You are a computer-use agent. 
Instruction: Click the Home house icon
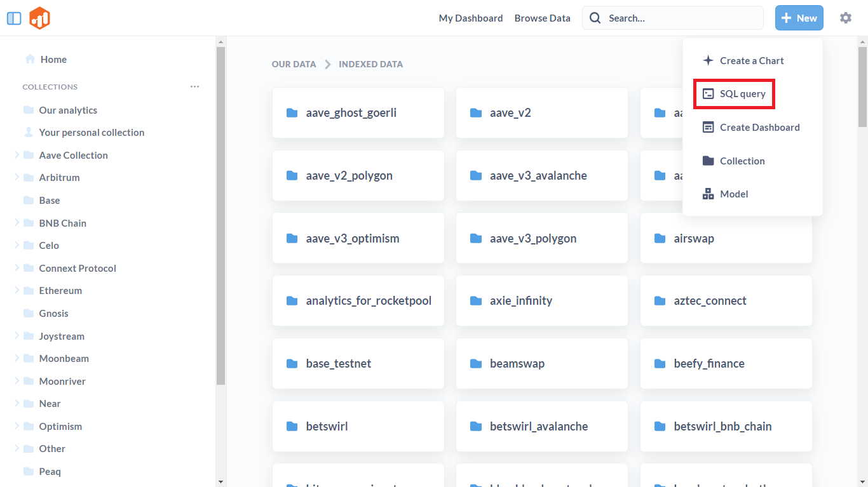(30, 59)
